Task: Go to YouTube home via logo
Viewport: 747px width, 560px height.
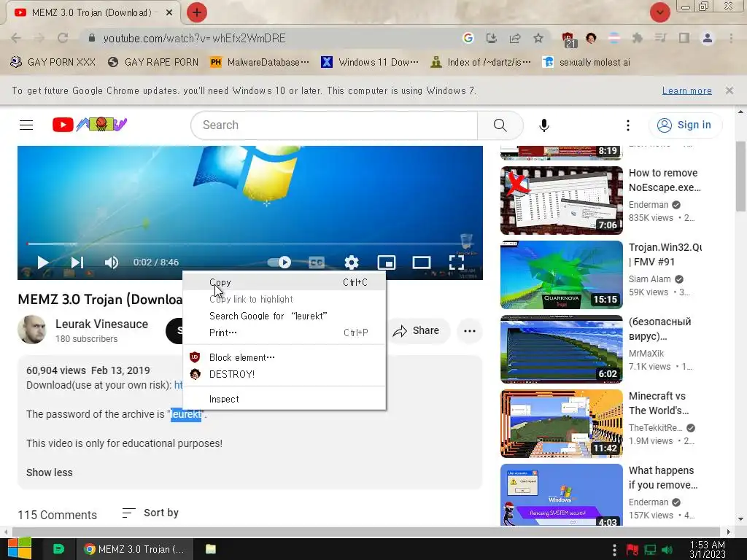Action: point(90,125)
